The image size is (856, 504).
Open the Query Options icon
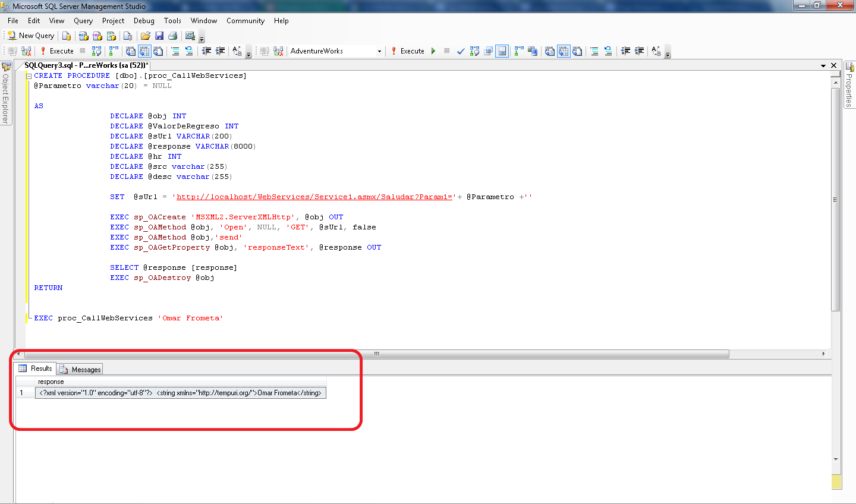[489, 51]
